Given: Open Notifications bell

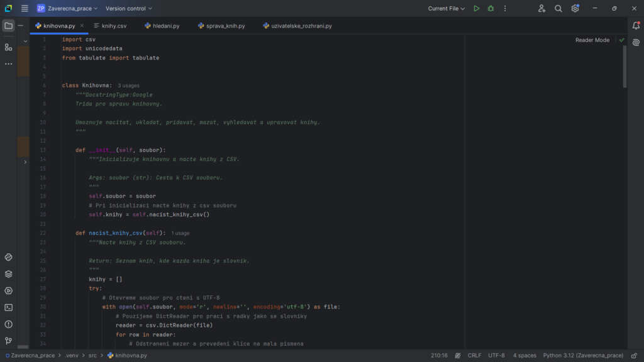Looking at the screenshot, I should pyautogui.click(x=636, y=25).
